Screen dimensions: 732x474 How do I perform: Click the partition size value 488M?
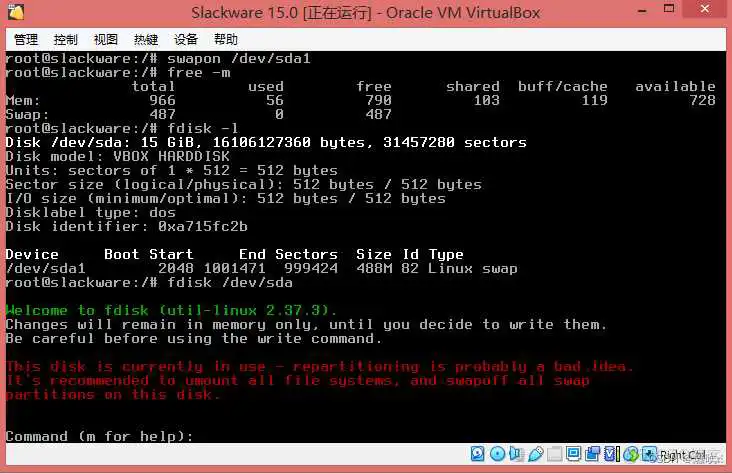coord(374,269)
